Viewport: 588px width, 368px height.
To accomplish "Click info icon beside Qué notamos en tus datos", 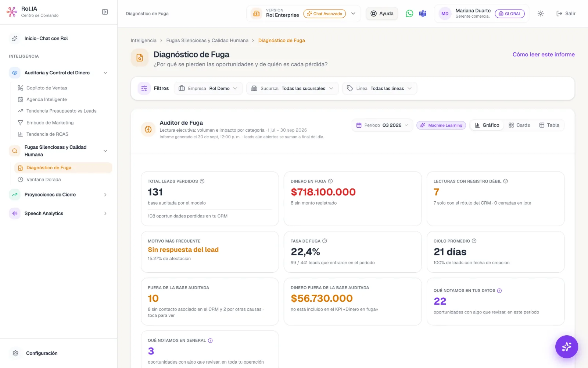I will pos(499,291).
